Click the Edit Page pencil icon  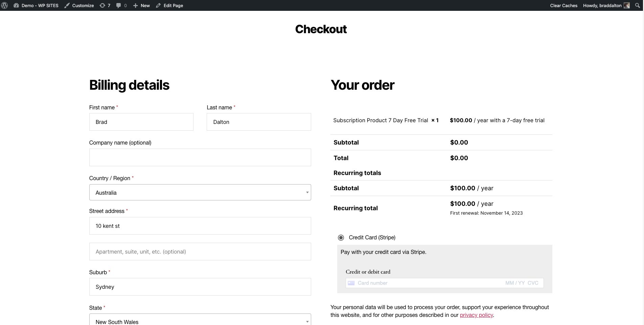pos(158,5)
